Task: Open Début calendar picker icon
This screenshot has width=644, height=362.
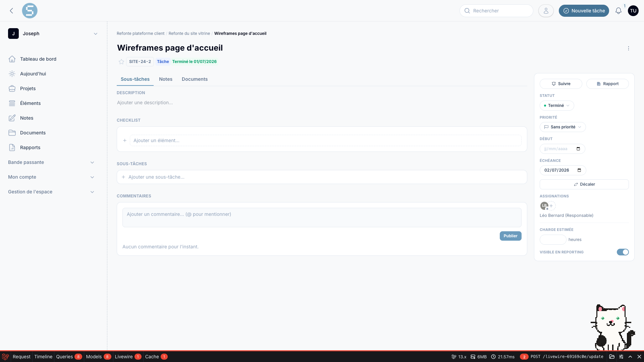Action: 578,149
